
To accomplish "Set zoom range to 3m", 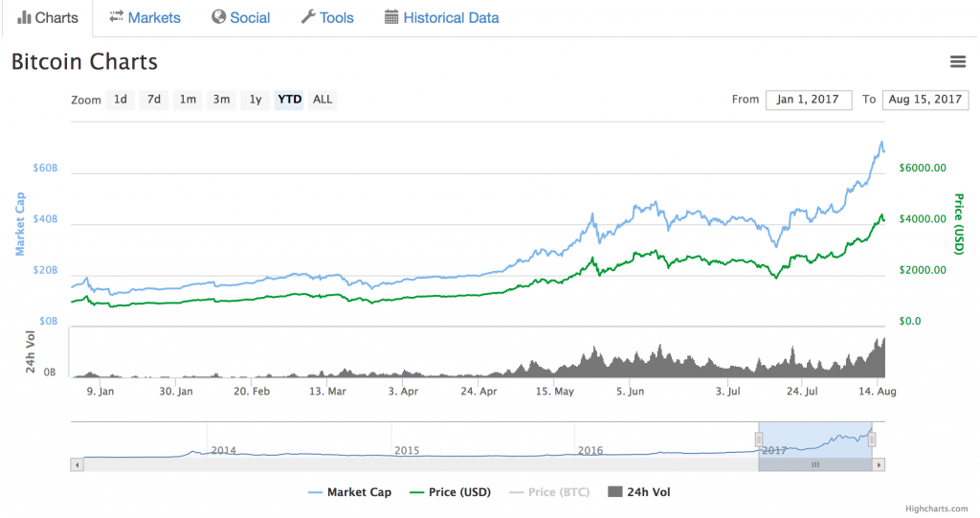I will pos(221,100).
